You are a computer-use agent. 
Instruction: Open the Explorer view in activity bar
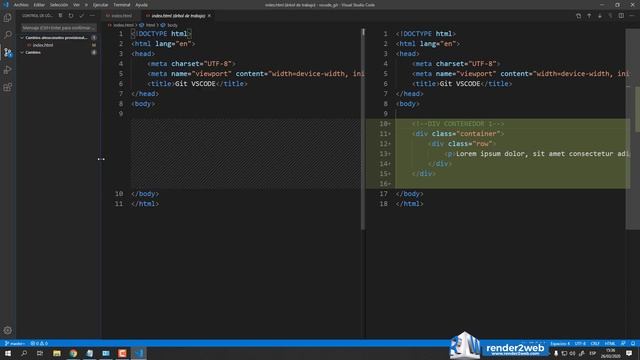click(7, 18)
